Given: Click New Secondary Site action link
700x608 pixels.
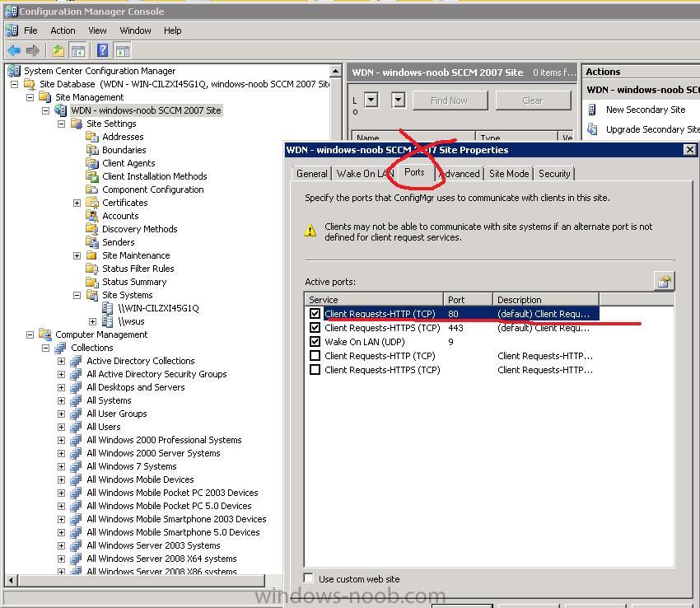Looking at the screenshot, I should [646, 110].
